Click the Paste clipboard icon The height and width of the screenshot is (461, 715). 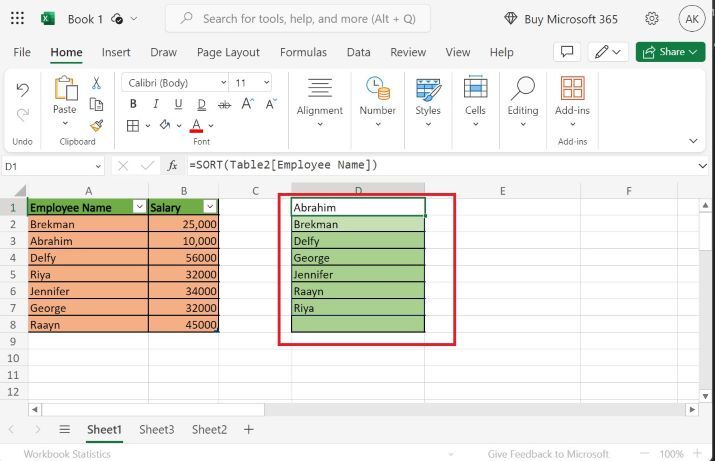point(66,88)
